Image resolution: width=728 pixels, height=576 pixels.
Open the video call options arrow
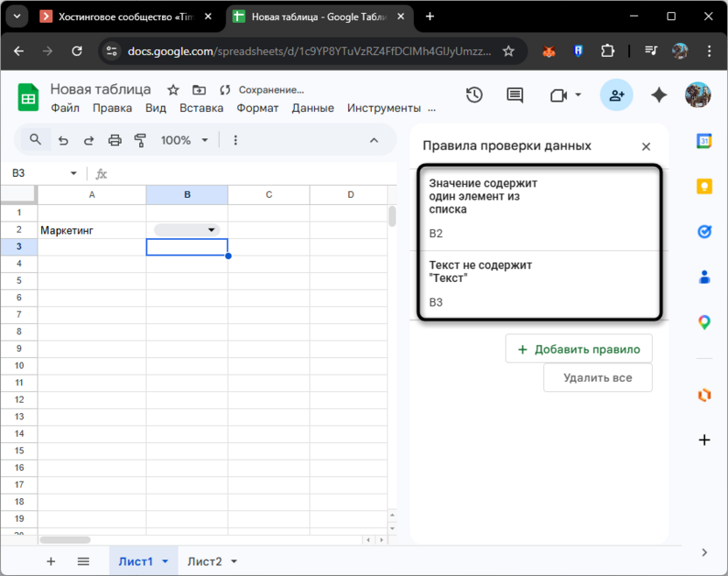(578, 95)
